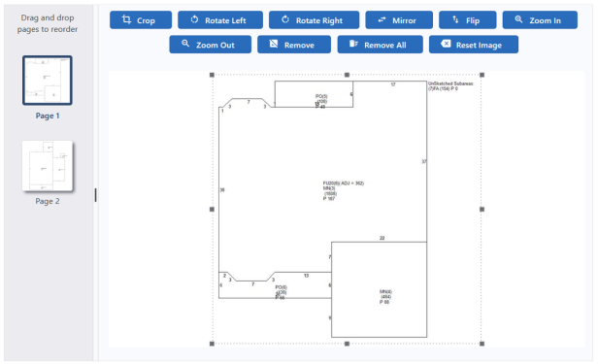Click the Flip arrows icon

point(455,19)
